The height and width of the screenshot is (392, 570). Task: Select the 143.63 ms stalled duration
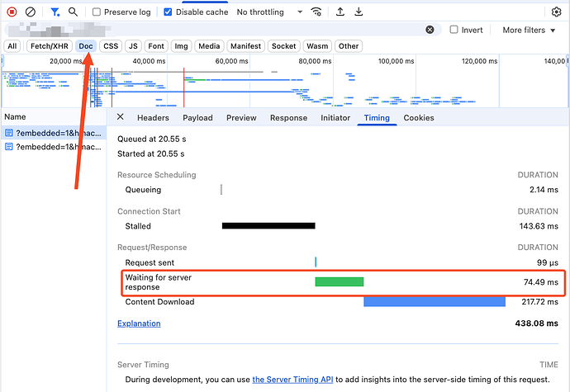539,226
